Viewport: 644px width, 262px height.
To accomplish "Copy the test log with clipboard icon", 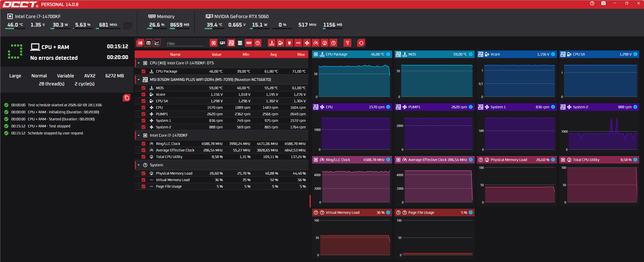I will click(x=127, y=98).
